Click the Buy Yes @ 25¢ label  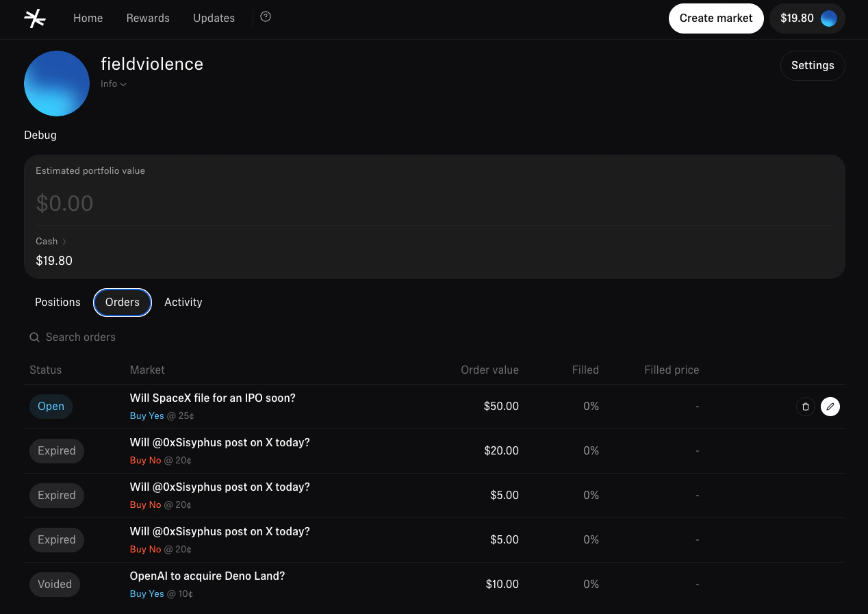(x=162, y=416)
